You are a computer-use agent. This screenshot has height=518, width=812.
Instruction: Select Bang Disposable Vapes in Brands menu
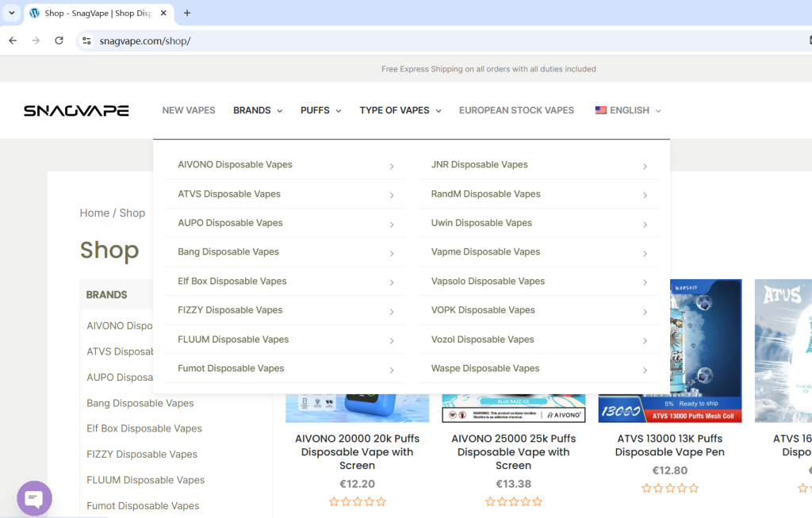pyautogui.click(x=228, y=251)
